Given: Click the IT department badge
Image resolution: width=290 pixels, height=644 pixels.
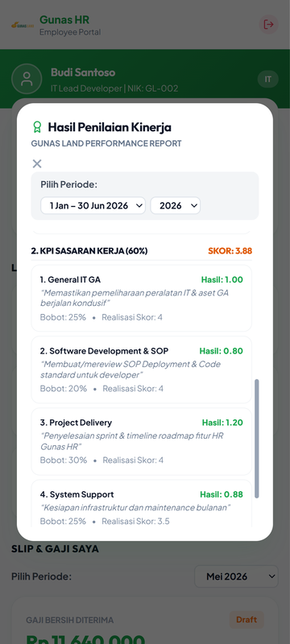Looking at the screenshot, I should click(x=267, y=79).
